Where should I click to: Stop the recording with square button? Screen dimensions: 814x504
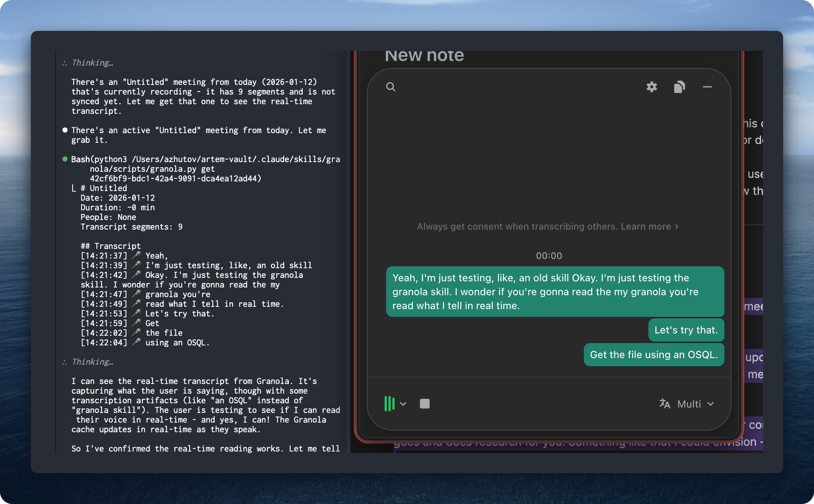424,404
